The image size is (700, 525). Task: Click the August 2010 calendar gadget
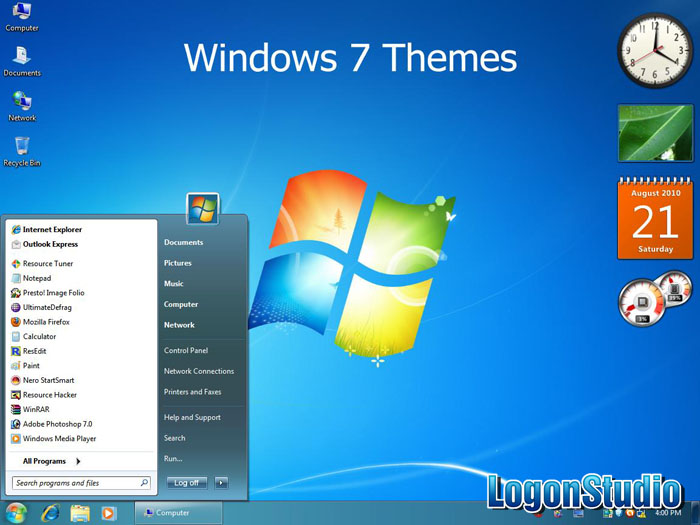[x=655, y=218]
